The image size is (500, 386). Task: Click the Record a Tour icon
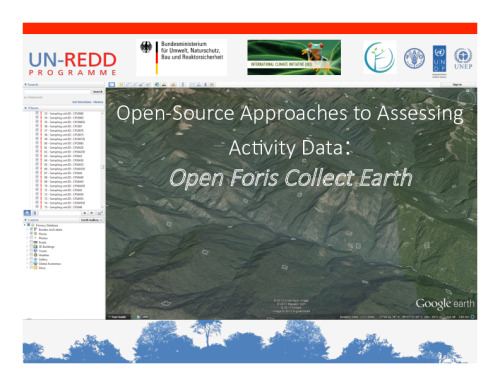148,84
